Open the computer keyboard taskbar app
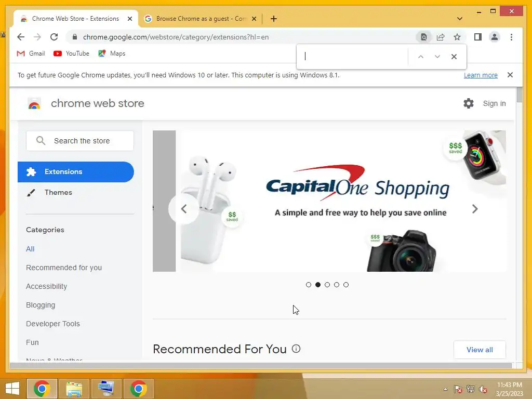Image resolution: width=532 pixels, height=399 pixels. click(x=106, y=389)
